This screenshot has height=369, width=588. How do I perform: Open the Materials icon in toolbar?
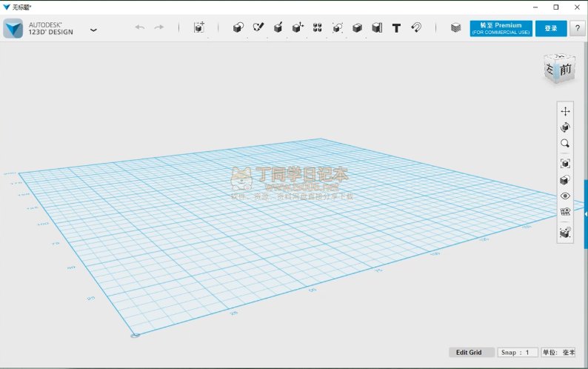pyautogui.click(x=455, y=27)
